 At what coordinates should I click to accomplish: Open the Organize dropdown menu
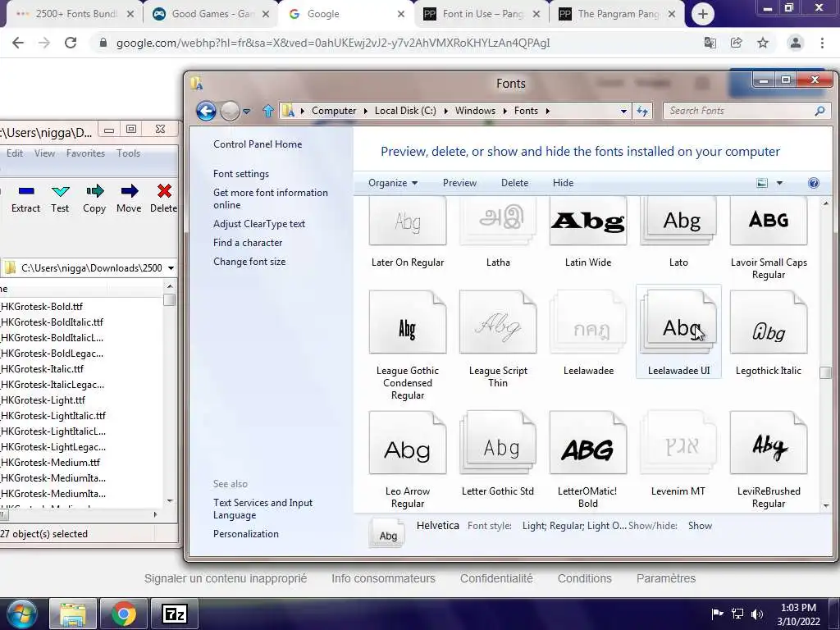pos(393,183)
